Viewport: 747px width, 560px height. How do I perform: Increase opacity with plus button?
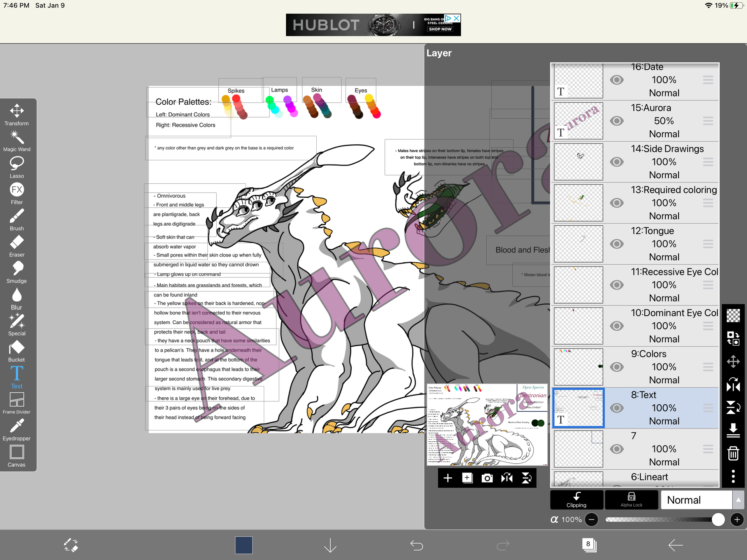pos(737,520)
